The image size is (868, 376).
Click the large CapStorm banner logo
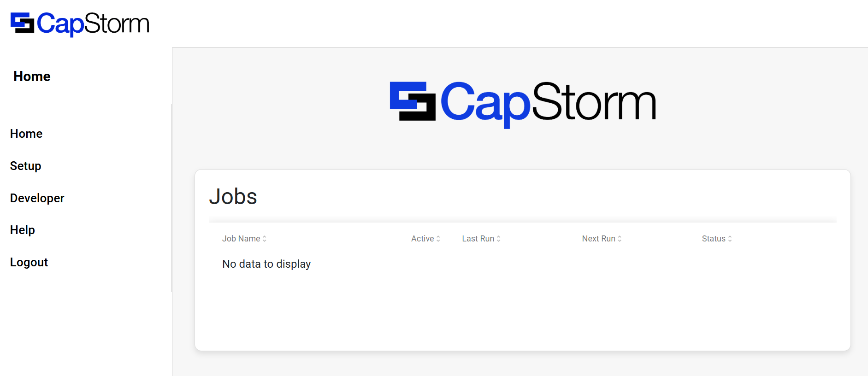click(x=523, y=104)
